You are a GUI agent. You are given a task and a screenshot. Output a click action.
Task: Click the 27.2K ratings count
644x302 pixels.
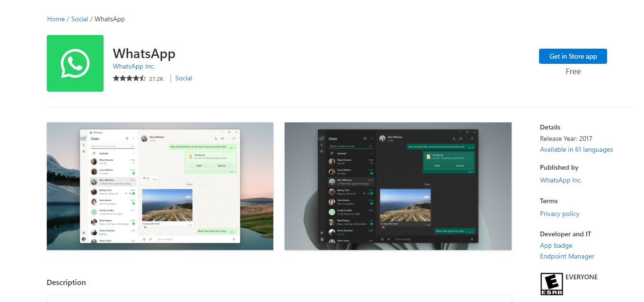tap(157, 78)
